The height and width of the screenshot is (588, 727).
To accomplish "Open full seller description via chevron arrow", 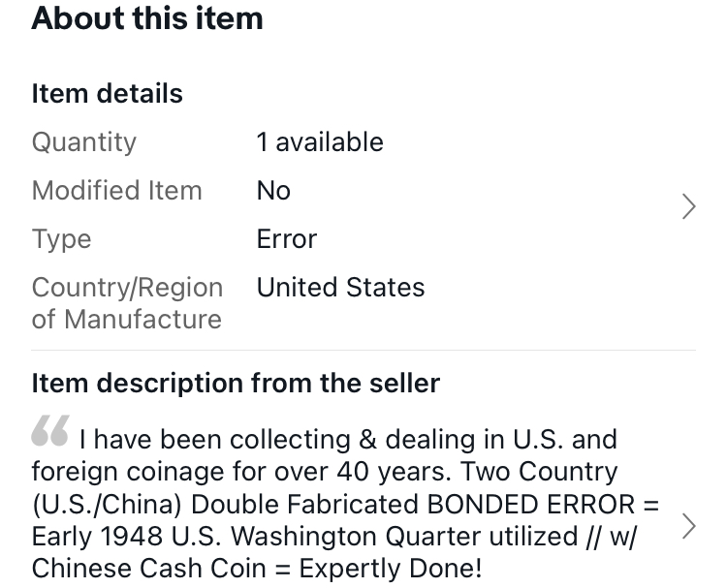I will 689,526.
